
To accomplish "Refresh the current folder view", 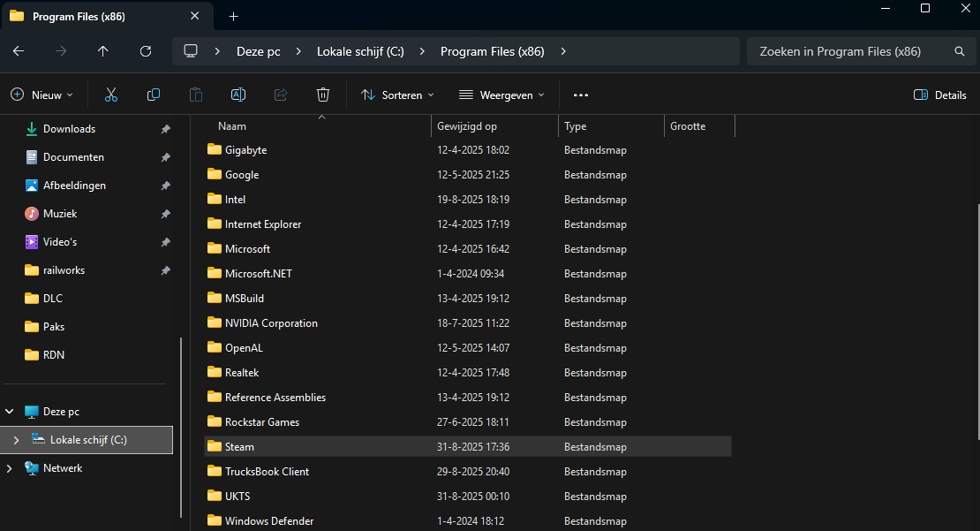I will [x=146, y=51].
